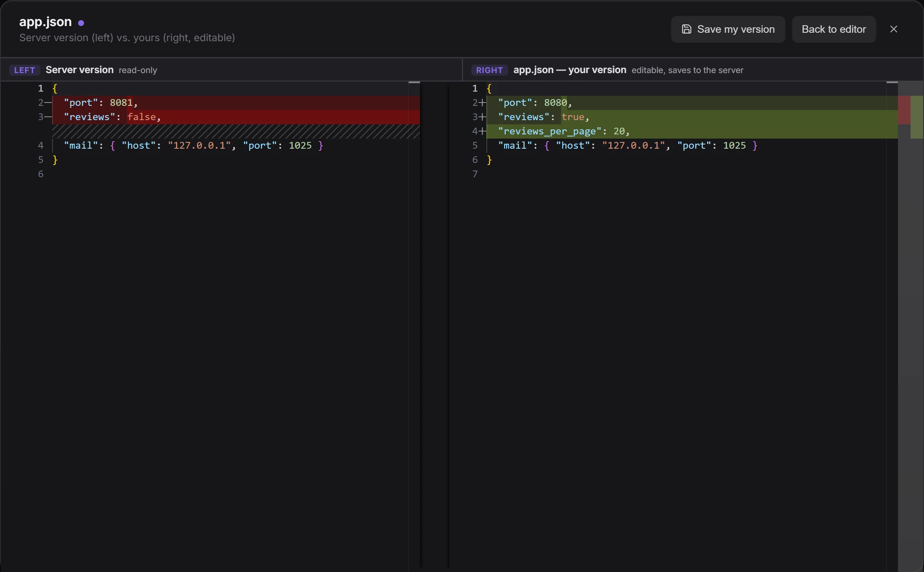Image resolution: width=924 pixels, height=572 pixels.
Task: Click the minus marker on left line 3
Action: [x=48, y=117]
